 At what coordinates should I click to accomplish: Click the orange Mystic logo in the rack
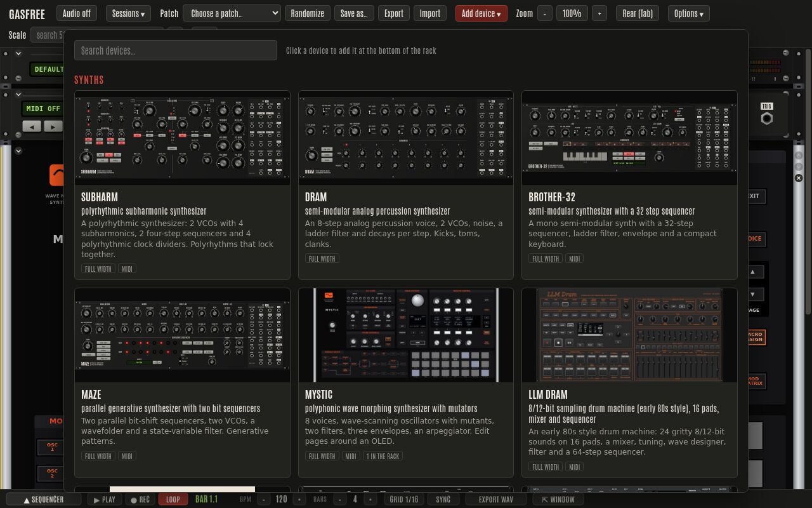56,175
